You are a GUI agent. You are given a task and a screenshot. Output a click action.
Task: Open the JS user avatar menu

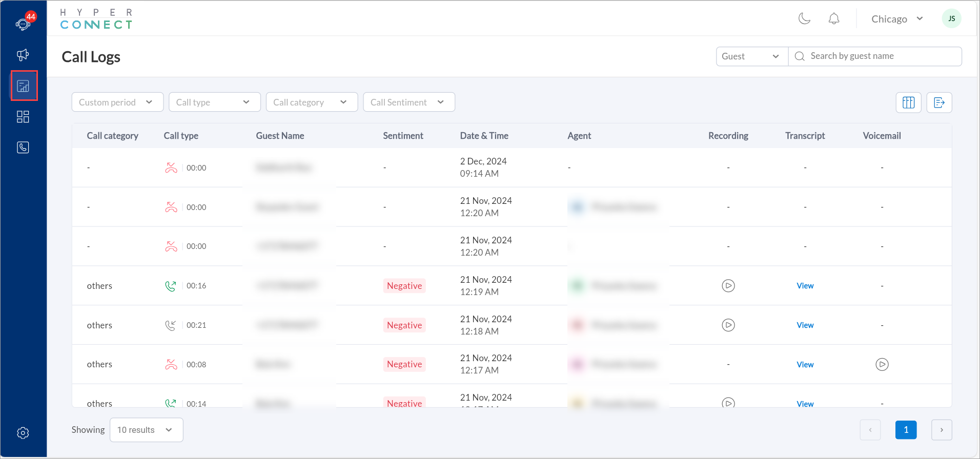951,18
